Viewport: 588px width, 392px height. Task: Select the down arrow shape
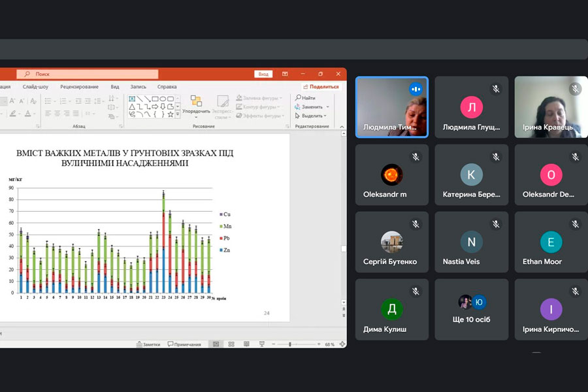[163, 107]
